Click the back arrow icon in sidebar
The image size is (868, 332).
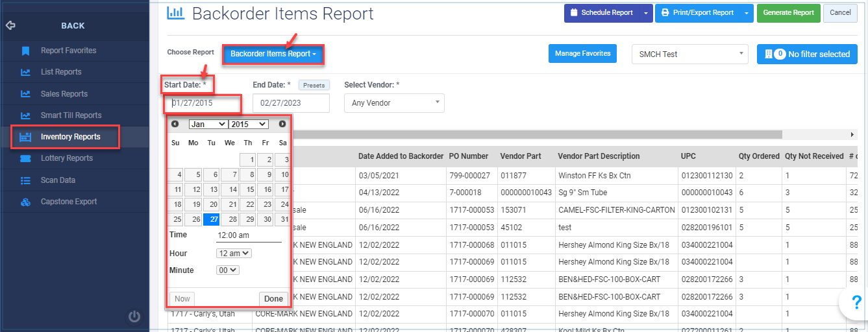point(10,26)
